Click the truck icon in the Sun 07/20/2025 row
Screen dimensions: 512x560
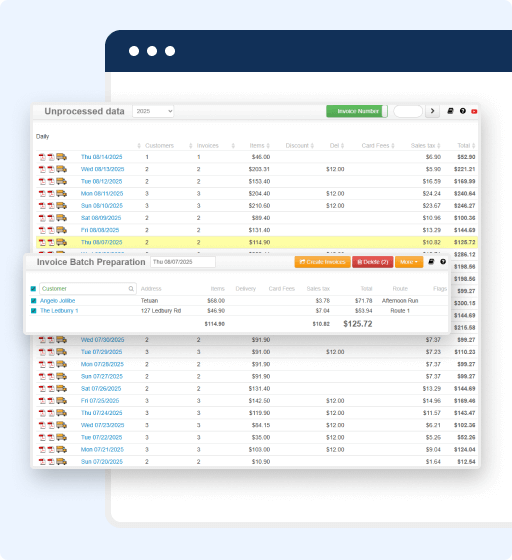[61, 461]
